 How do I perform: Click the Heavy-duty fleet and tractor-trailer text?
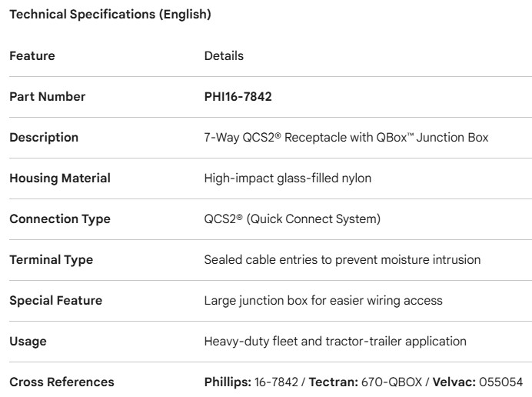pos(335,341)
